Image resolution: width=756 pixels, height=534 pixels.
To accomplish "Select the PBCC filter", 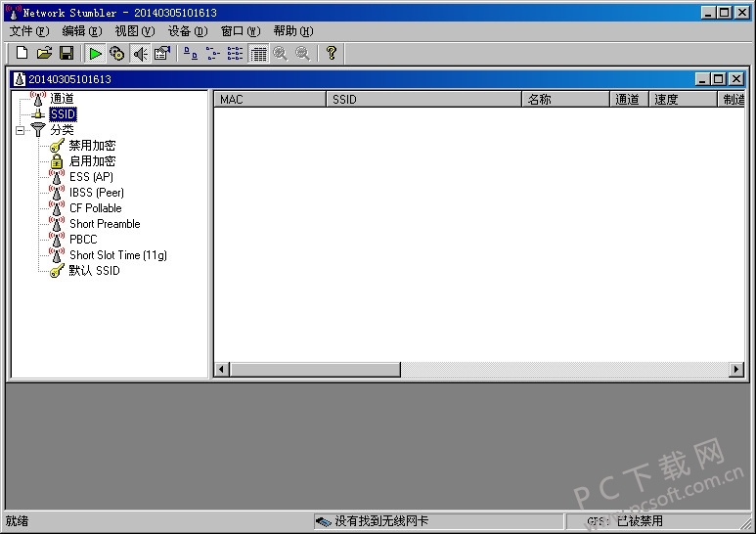I will click(x=83, y=240).
